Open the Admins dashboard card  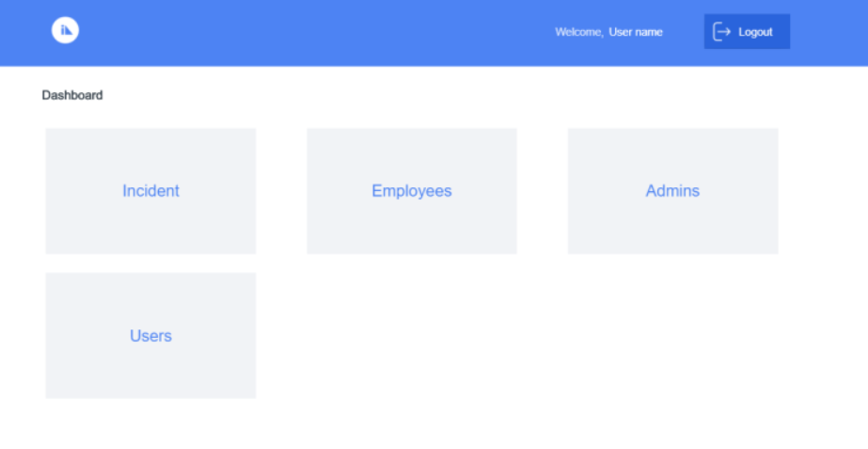[x=672, y=191]
